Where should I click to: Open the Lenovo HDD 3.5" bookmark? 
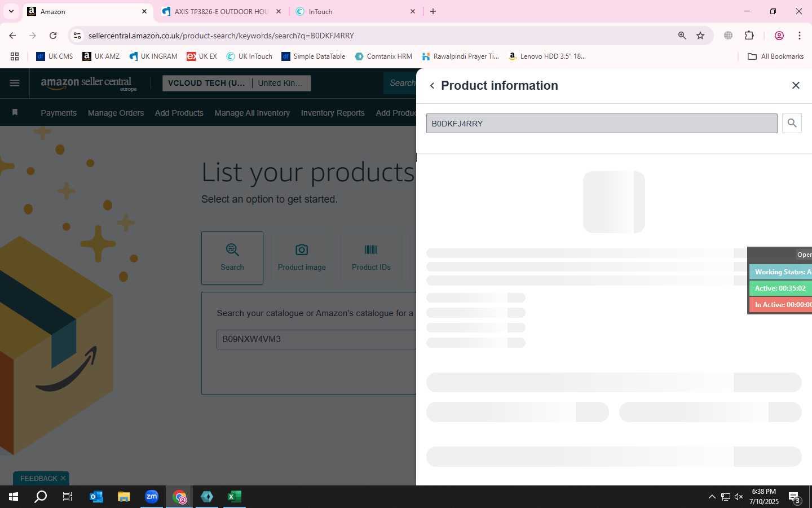547,56
